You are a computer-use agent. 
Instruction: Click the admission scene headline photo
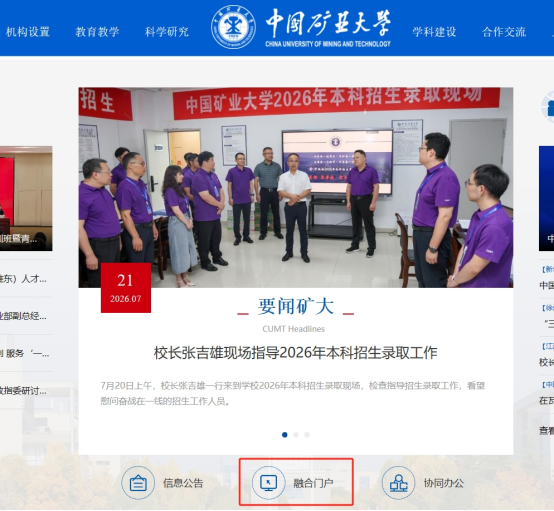296,187
